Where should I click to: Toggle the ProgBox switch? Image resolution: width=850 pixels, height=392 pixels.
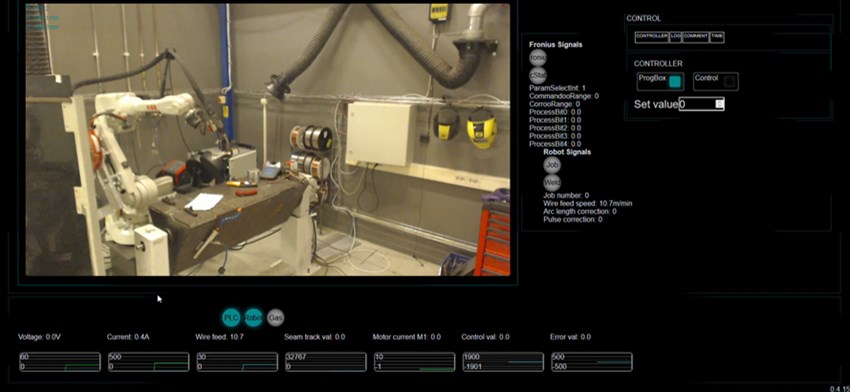[x=675, y=82]
